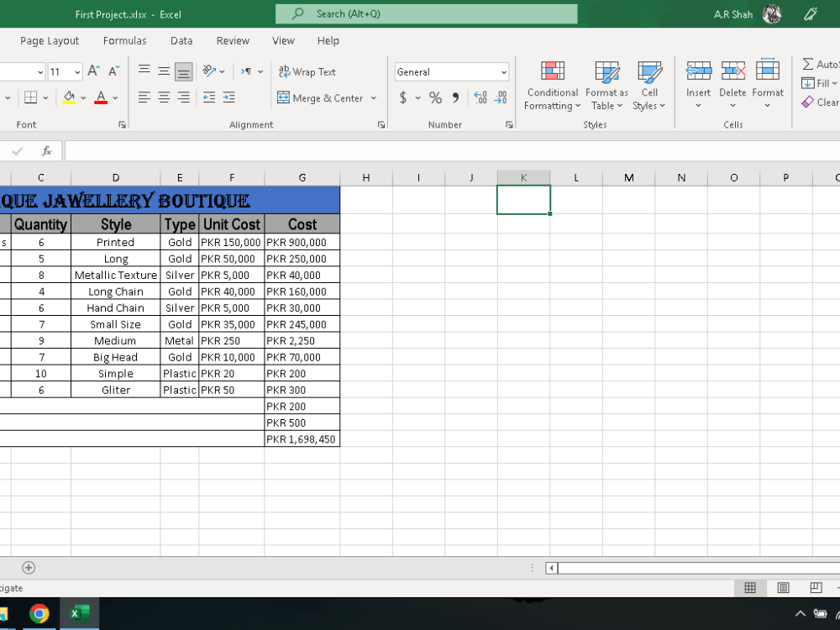This screenshot has width=840, height=630.
Task: Expand the font color dropdown arrow
Action: (x=115, y=98)
